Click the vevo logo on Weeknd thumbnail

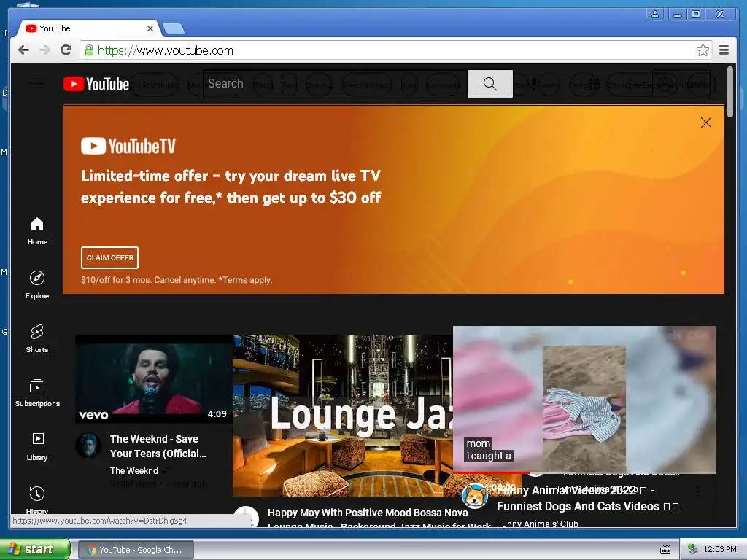93,415
